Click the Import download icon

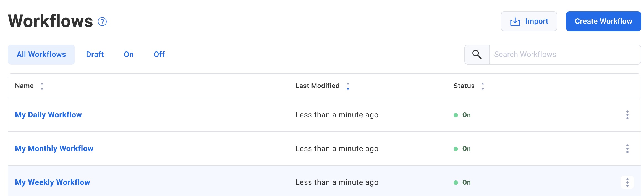pos(515,21)
